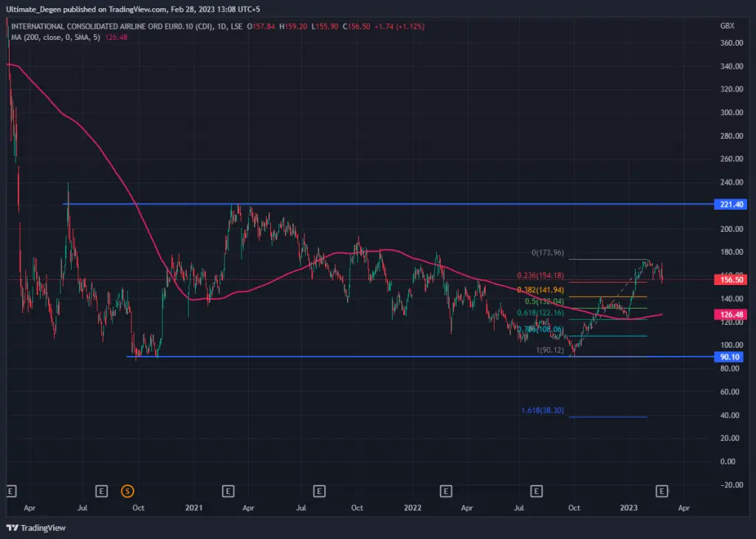Click the LSE exchange text in title

[236, 27]
